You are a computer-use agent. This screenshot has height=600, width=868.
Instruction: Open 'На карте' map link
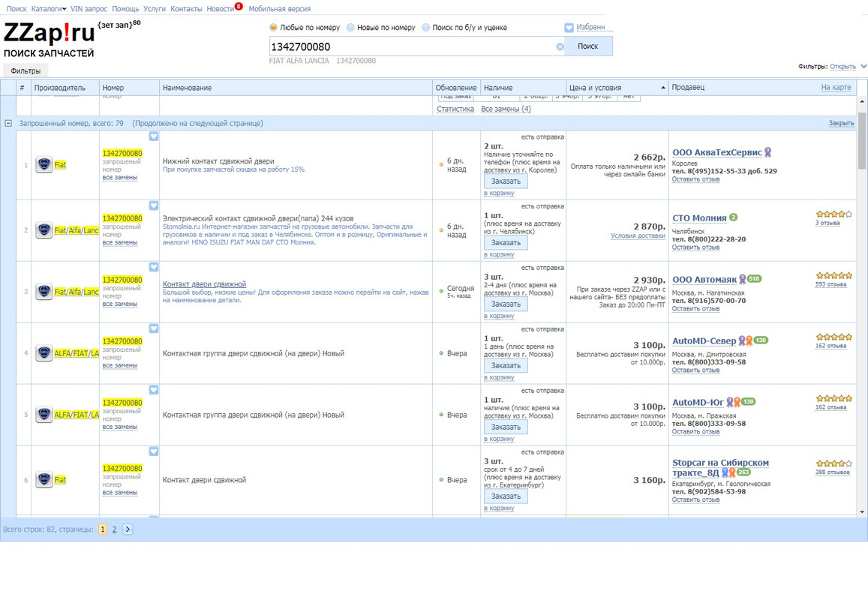click(836, 87)
